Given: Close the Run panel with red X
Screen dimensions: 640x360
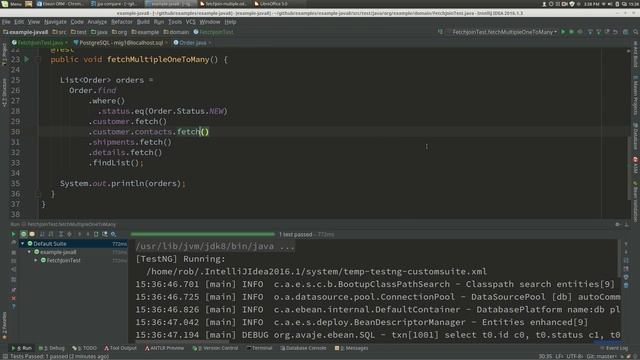Looking at the screenshot, I should (13, 298).
